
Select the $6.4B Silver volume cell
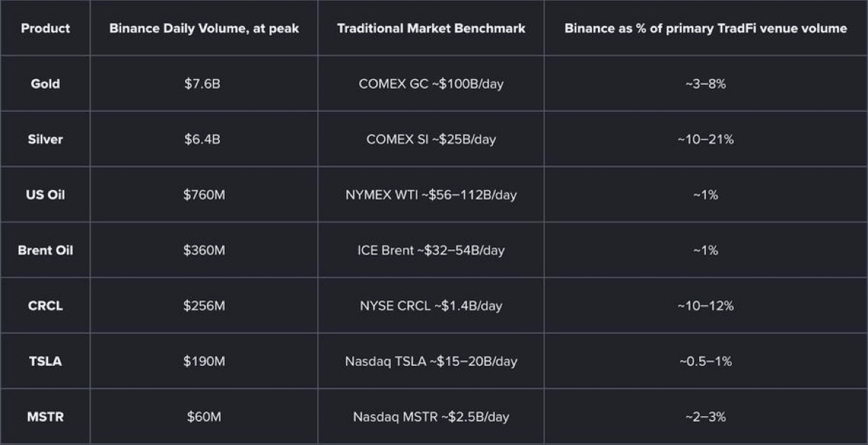pyautogui.click(x=203, y=139)
